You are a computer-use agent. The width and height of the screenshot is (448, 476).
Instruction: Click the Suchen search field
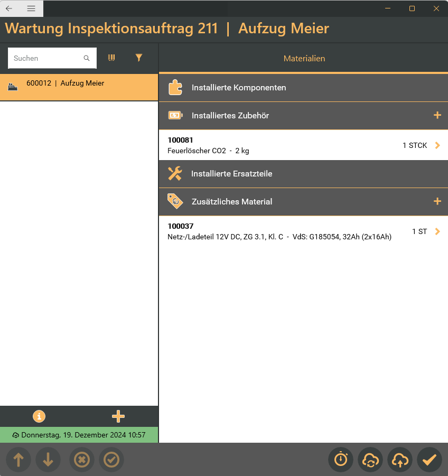pyautogui.click(x=46, y=58)
